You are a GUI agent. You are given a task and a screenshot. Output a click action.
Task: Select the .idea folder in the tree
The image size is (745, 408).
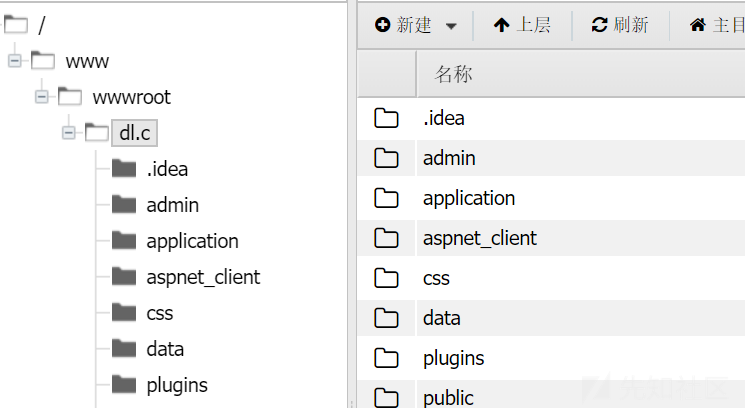(x=167, y=169)
